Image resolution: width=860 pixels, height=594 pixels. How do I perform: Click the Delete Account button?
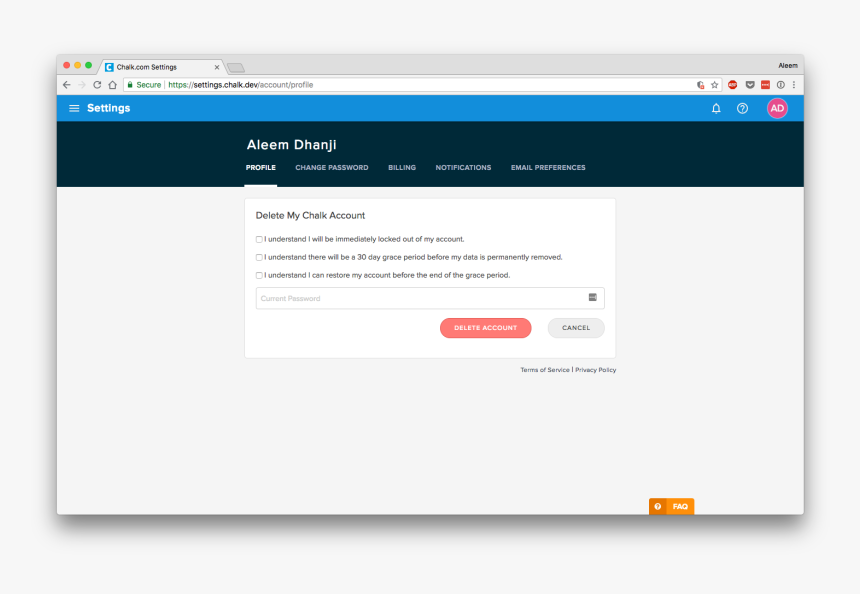(x=485, y=328)
